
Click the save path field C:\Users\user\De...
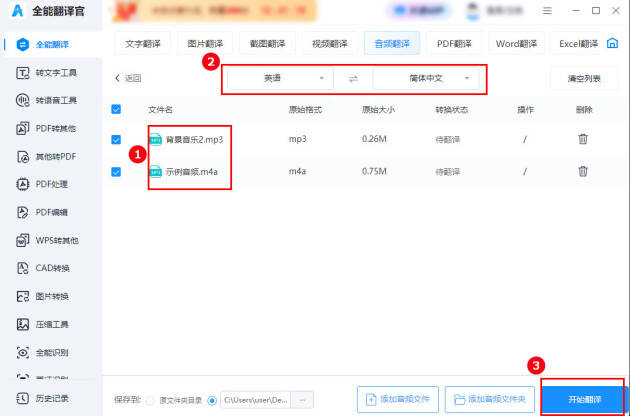256,400
